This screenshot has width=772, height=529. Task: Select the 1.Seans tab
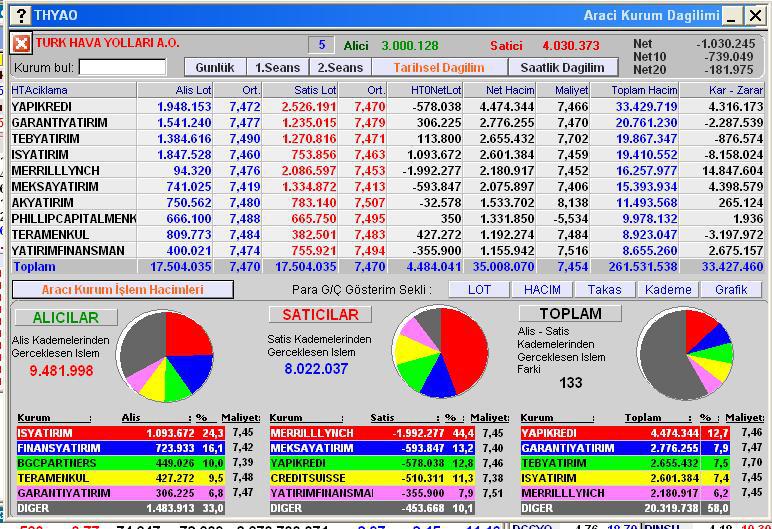coord(279,67)
